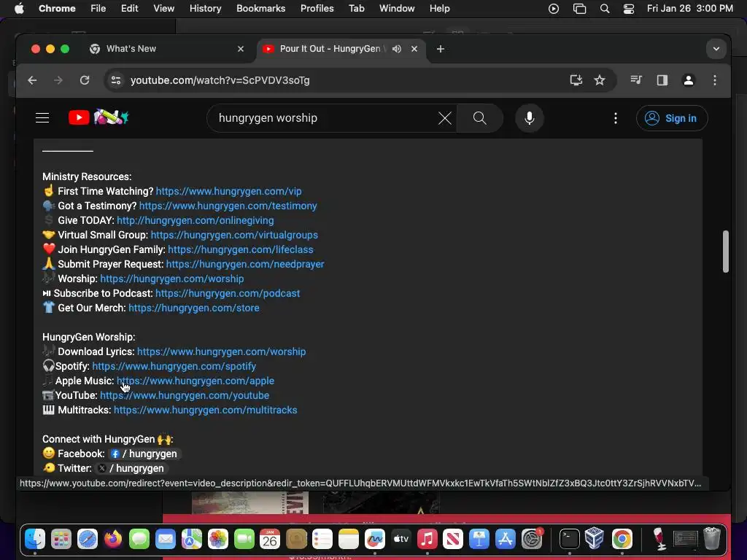Close the Pour It Out tab
The image size is (747, 560).
click(414, 49)
